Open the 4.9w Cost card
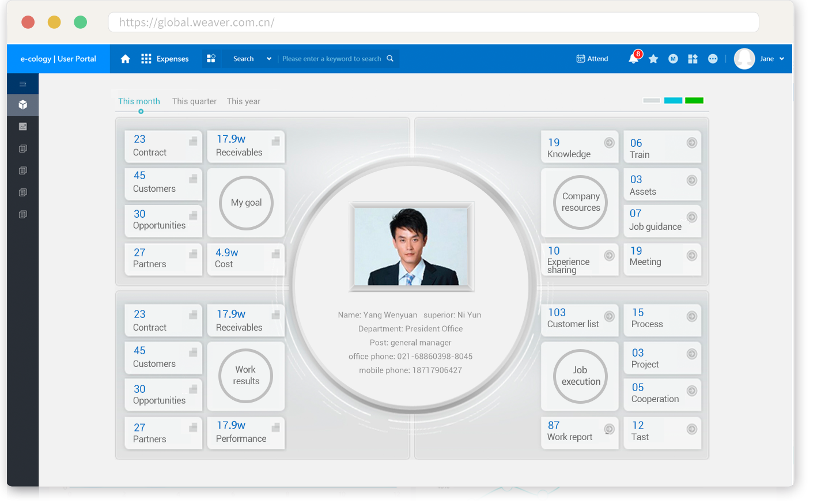The width and height of the screenshot is (821, 504). coord(246,259)
